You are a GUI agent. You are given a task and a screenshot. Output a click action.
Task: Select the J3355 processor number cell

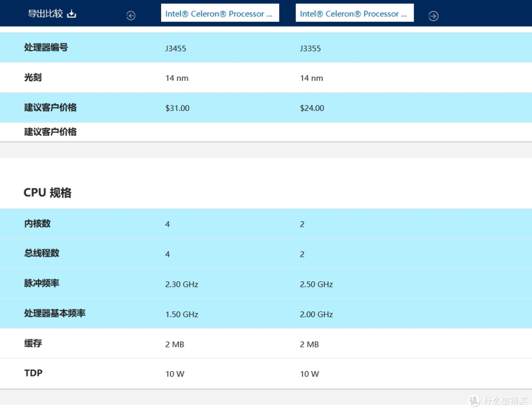[x=310, y=48]
